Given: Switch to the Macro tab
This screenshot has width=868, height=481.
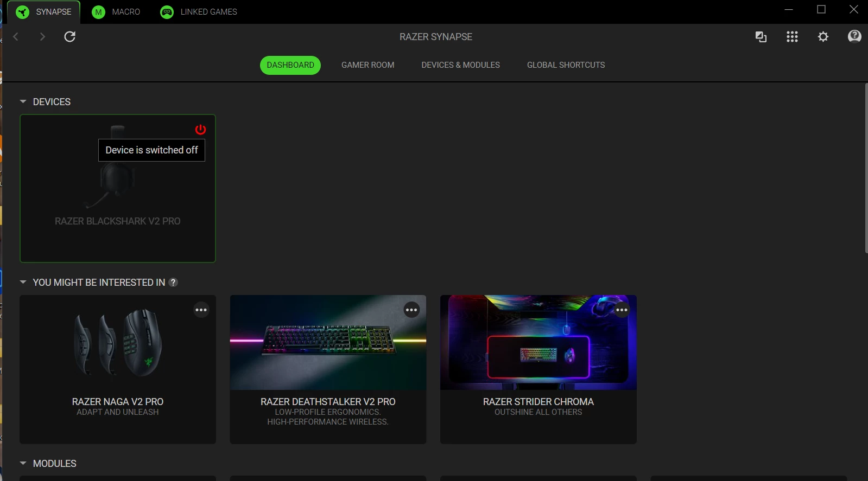Looking at the screenshot, I should [x=116, y=12].
